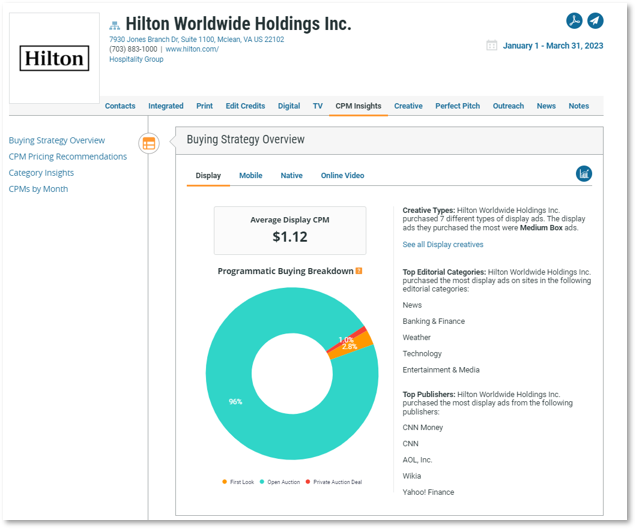Select the CPM Insights tab
Screen dimensions: 636x529
tap(359, 106)
